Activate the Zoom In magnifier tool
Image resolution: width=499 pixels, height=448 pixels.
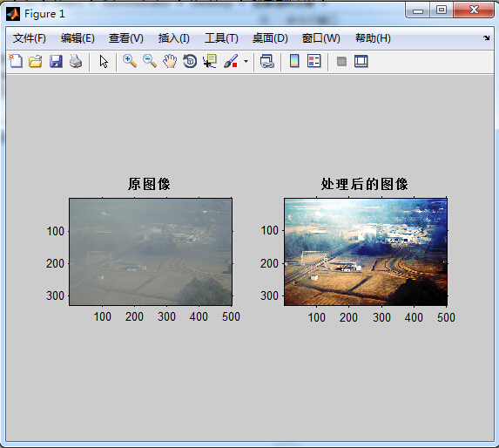[130, 61]
